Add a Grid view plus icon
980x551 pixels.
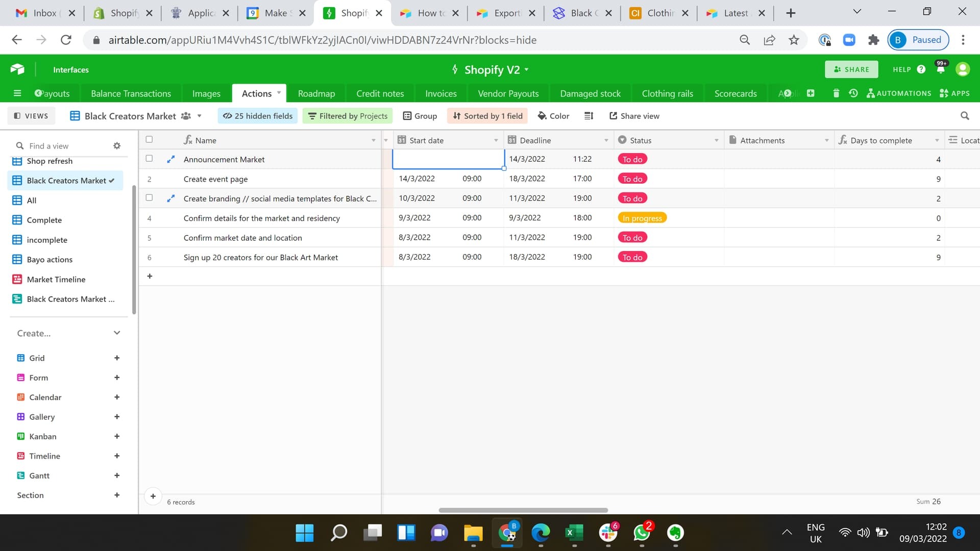117,358
